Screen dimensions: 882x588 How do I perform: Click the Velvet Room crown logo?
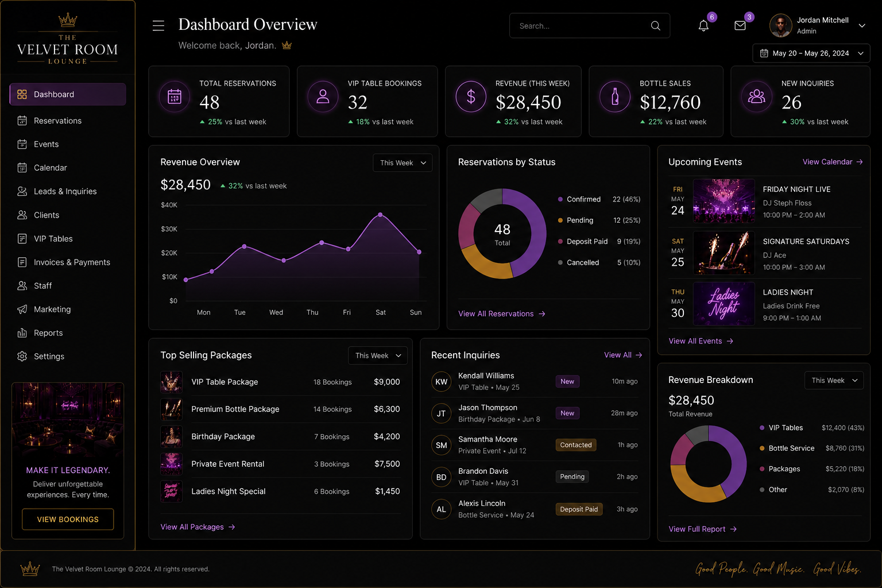(68, 20)
